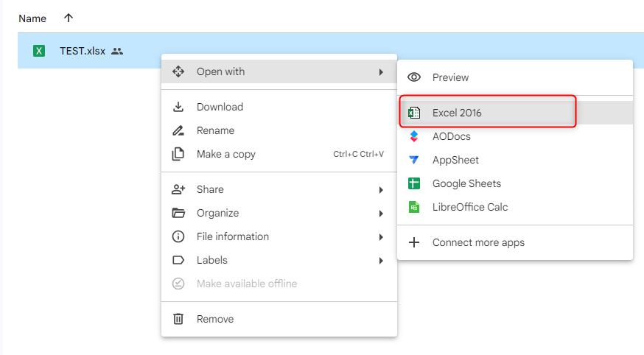This screenshot has height=355, width=644.
Task: Click the Organize folder icon
Action: 178,213
